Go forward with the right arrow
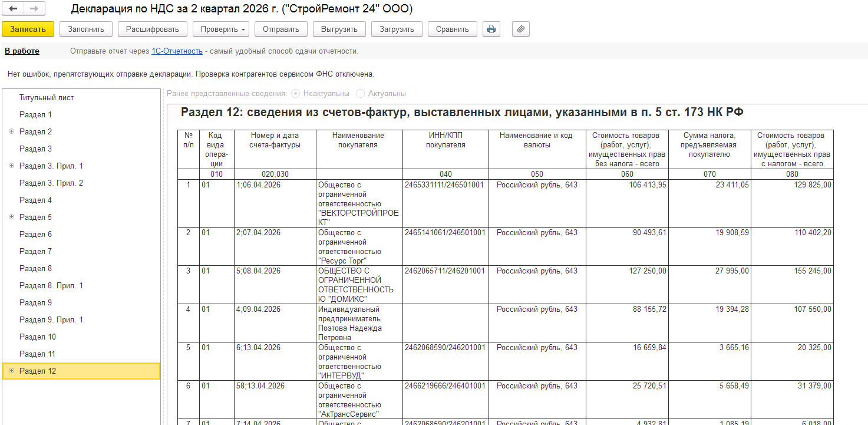The width and height of the screenshot is (868, 425). pos(34,9)
